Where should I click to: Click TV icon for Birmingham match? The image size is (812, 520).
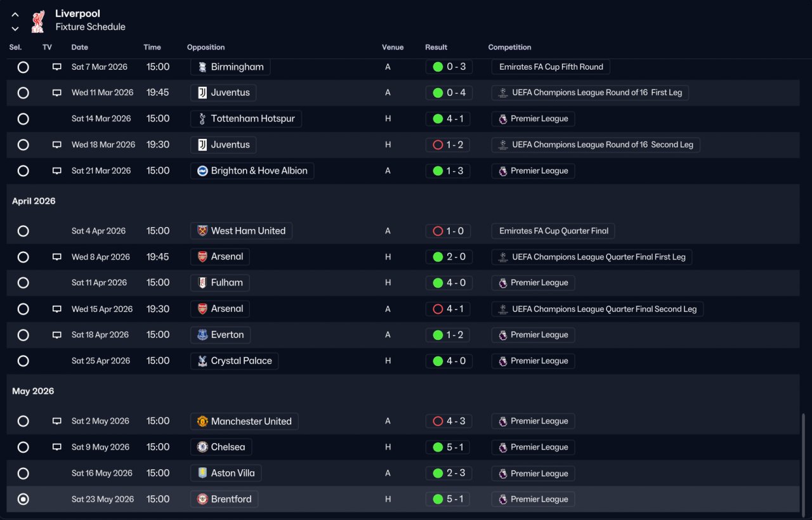click(x=56, y=67)
